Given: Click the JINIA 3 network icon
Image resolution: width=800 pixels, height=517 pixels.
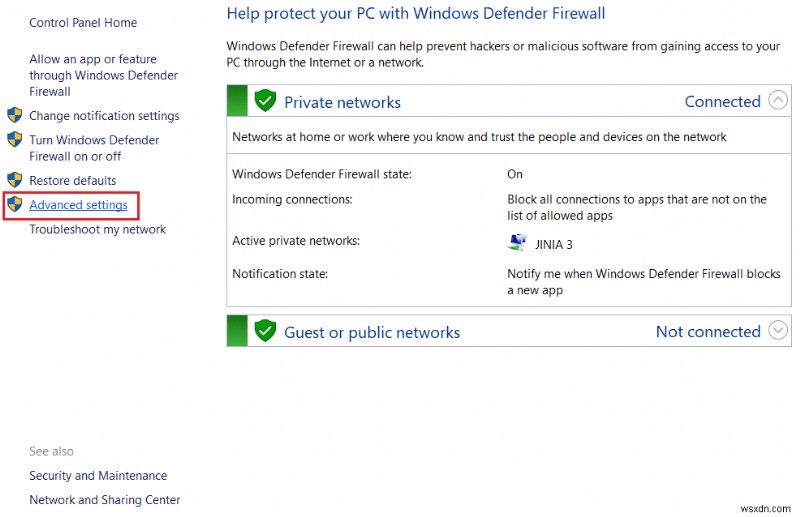Looking at the screenshot, I should coord(517,243).
